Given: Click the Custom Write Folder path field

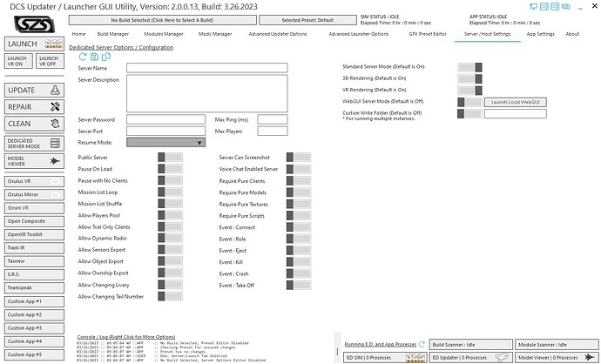Looking at the screenshot, I should [515, 114].
